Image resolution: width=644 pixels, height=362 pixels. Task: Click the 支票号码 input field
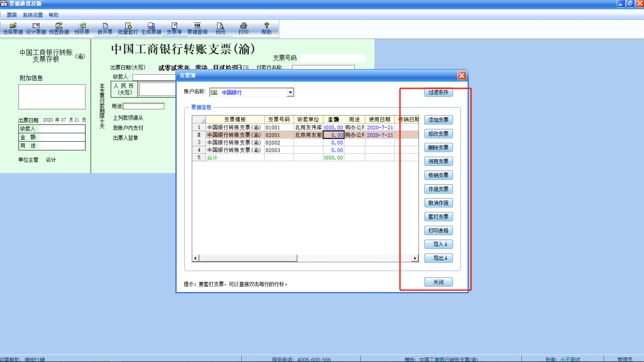(333, 58)
